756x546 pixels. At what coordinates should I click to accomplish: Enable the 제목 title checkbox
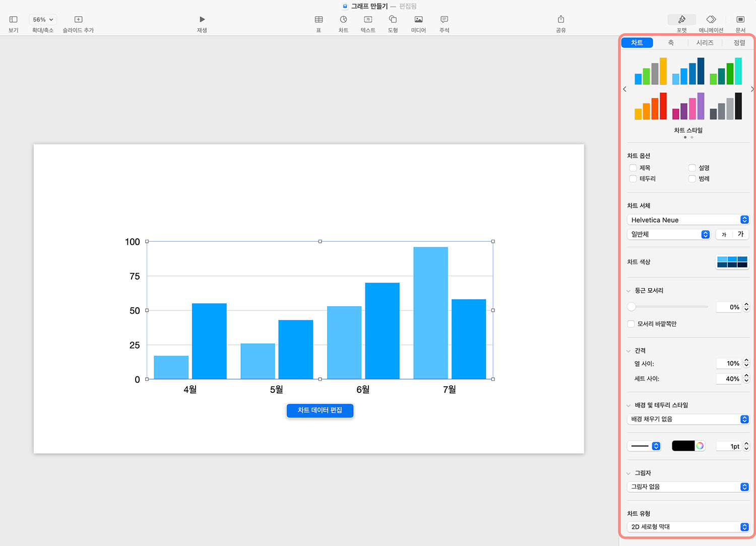pos(633,168)
